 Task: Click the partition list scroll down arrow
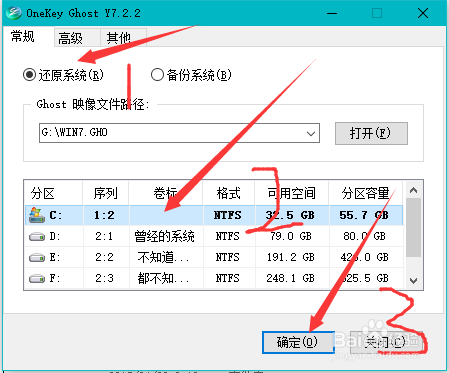414,281
